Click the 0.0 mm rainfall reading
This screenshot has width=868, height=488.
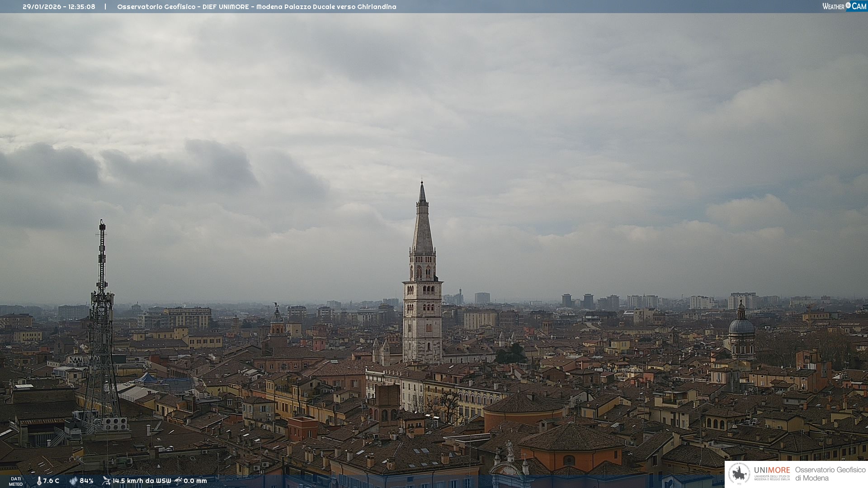click(x=195, y=481)
